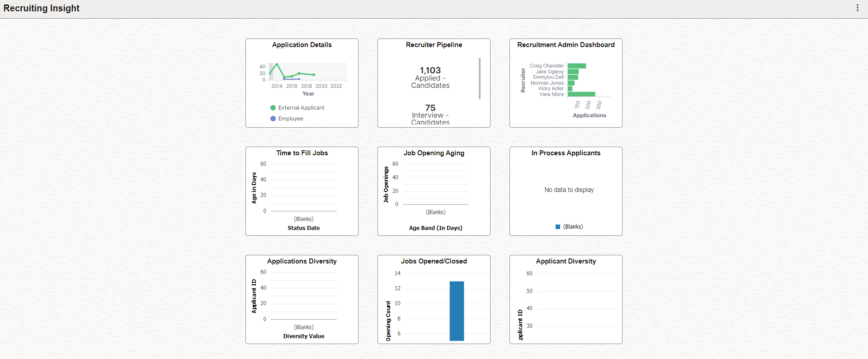
Task: Open the Applicant Diversity tile
Action: tap(566, 299)
